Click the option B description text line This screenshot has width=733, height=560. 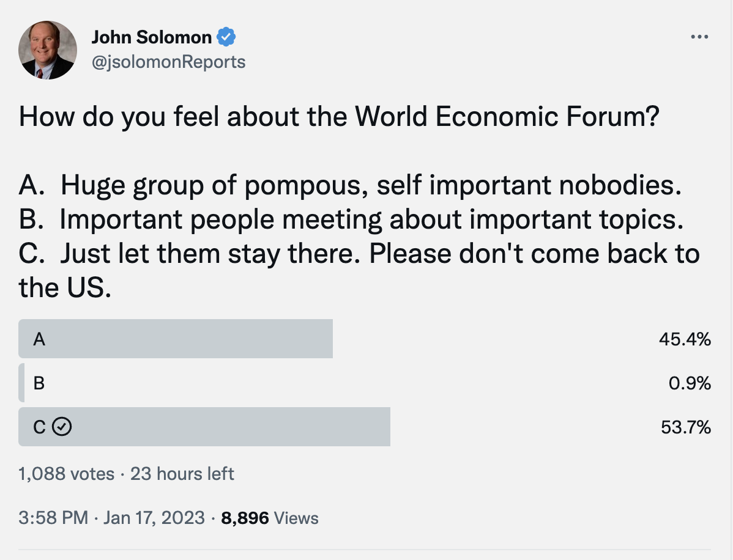pyautogui.click(x=351, y=219)
